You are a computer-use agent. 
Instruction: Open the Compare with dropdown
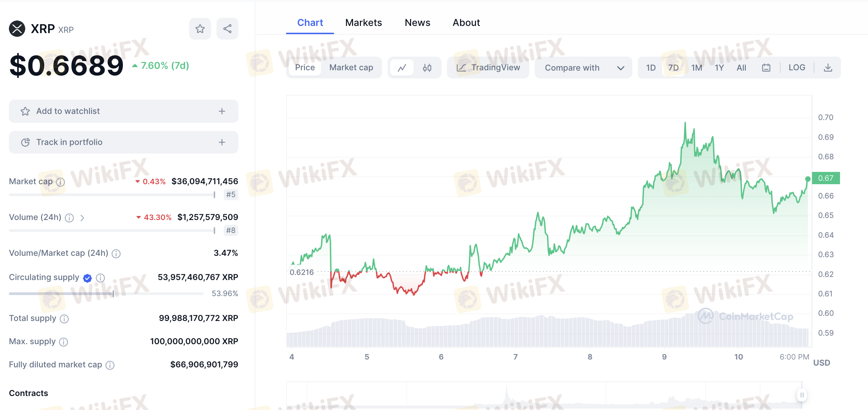[583, 68]
